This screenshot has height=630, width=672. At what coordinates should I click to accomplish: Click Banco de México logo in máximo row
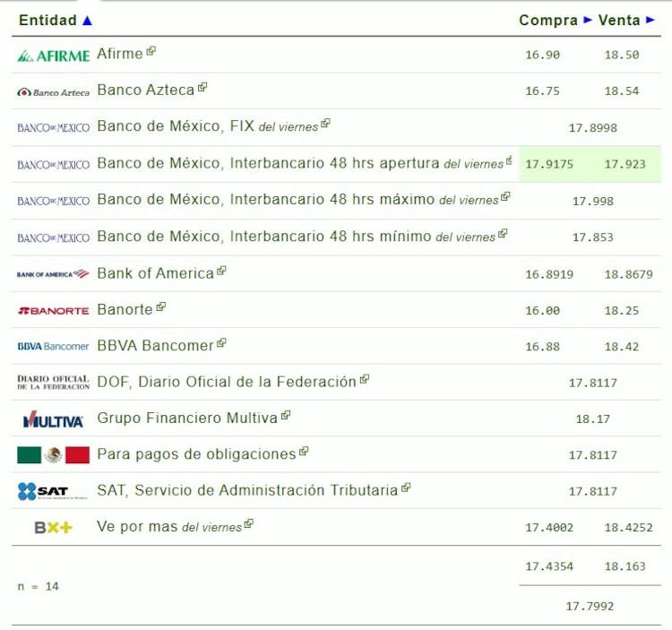click(x=54, y=201)
